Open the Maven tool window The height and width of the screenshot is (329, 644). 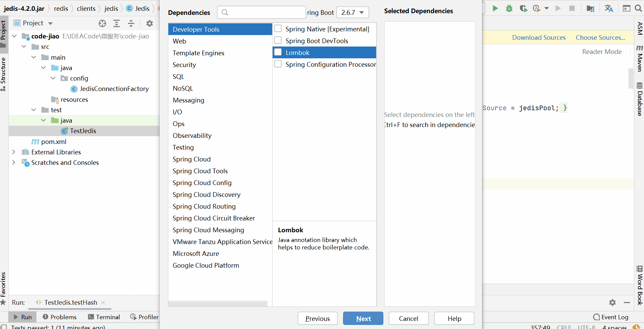(x=639, y=58)
